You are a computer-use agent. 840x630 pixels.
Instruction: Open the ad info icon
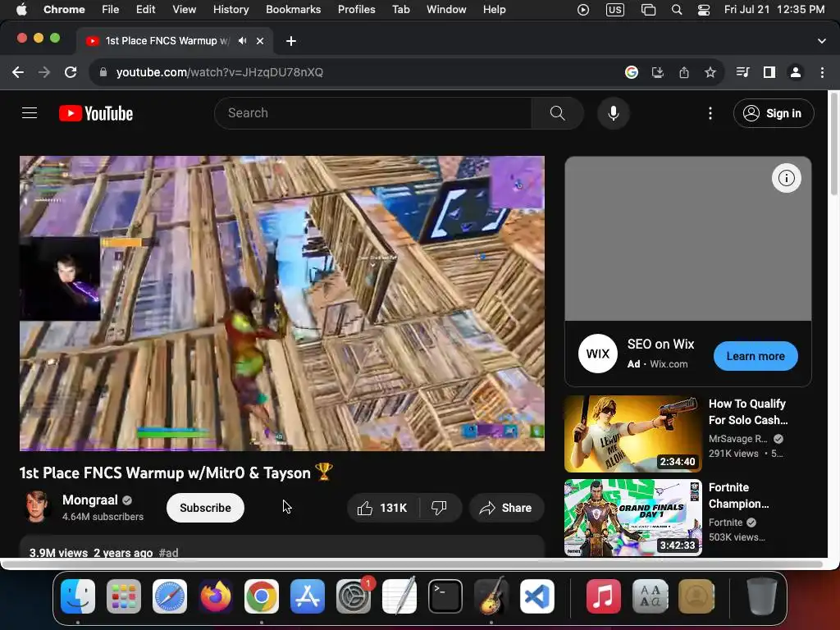[786, 178]
